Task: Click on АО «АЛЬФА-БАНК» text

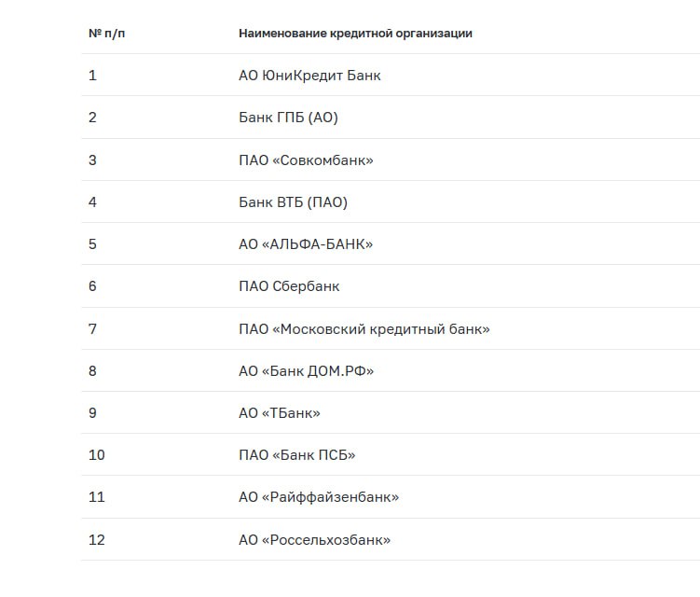Action: [306, 244]
